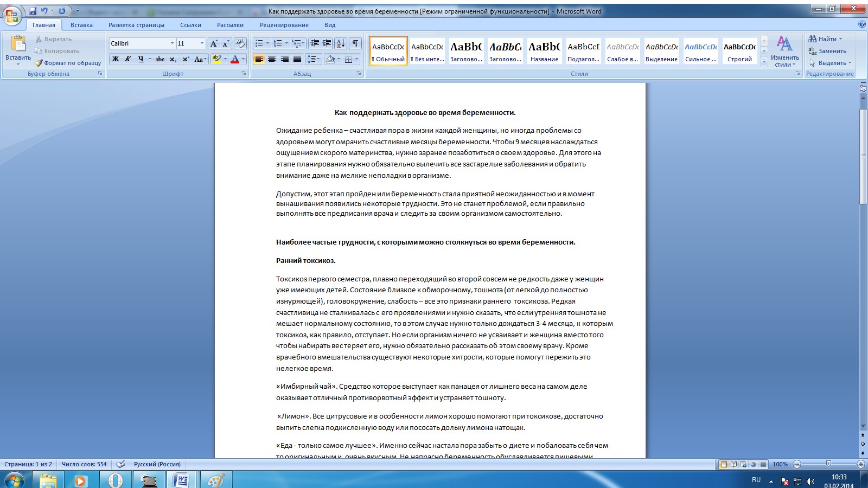The image size is (868, 488).
Task: Open the Ссылки ribbon tab
Action: click(x=190, y=25)
